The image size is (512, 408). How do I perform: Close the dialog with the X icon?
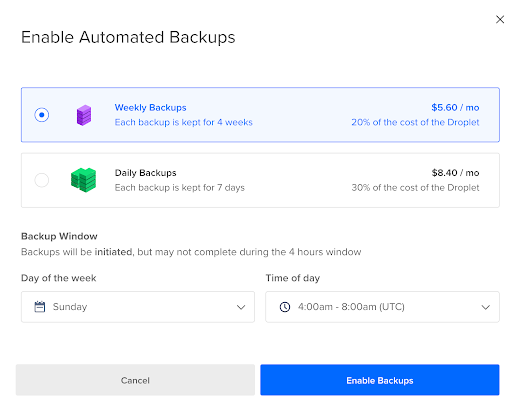tap(500, 19)
